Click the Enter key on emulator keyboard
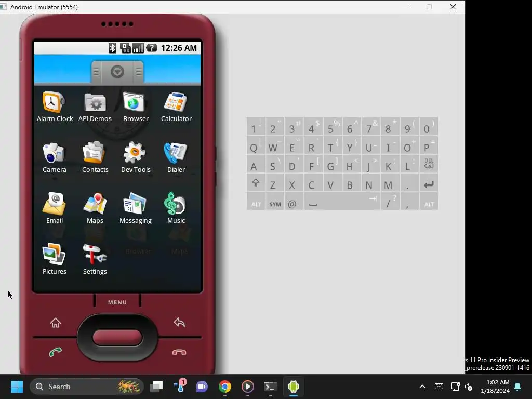 pyautogui.click(x=429, y=183)
